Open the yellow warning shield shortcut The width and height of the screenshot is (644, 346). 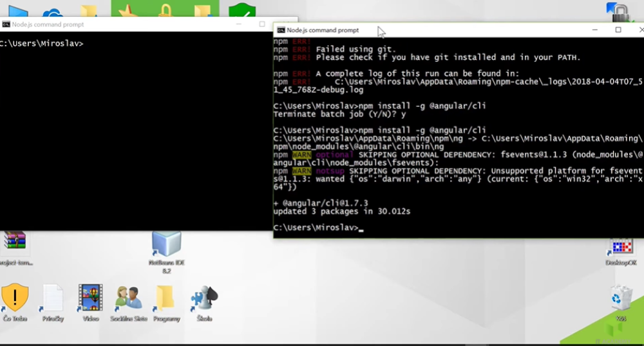click(x=15, y=298)
